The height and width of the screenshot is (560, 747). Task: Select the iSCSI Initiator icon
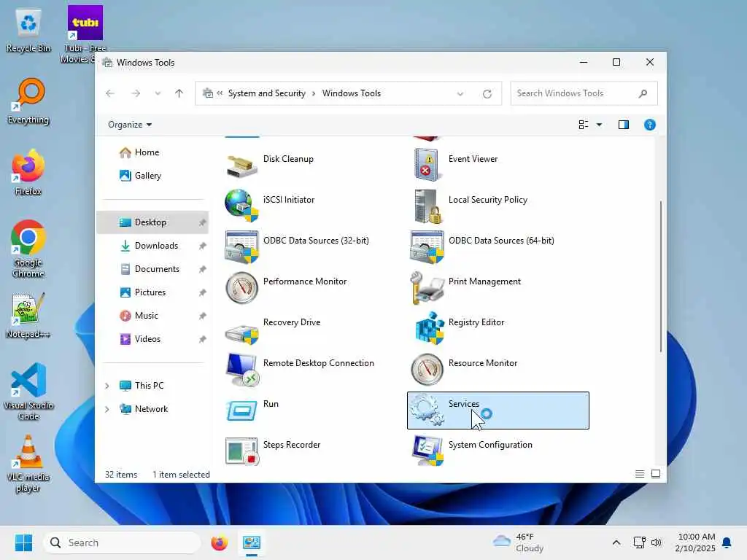click(241, 206)
